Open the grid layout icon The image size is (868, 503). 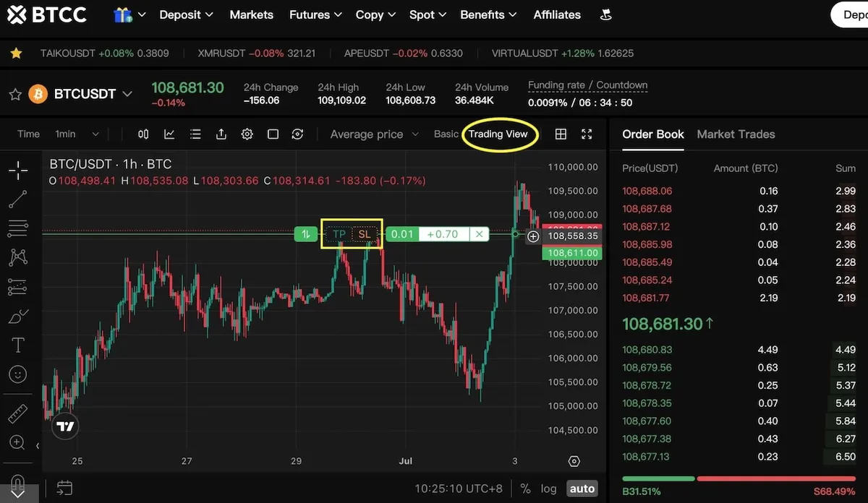(x=561, y=134)
